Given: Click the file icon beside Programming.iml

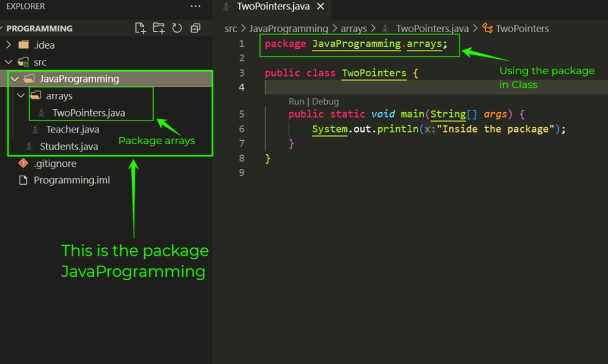Looking at the screenshot, I should point(23,181).
